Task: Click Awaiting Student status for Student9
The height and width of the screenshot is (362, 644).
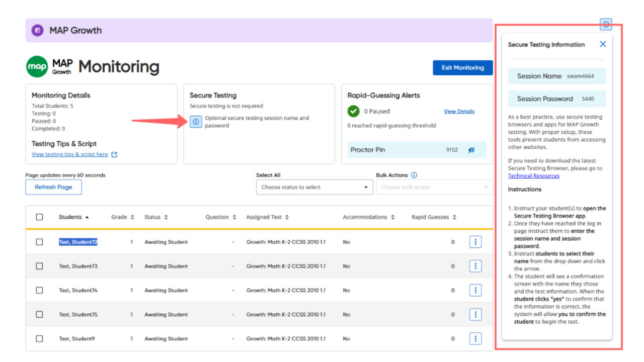Action: coord(166,338)
